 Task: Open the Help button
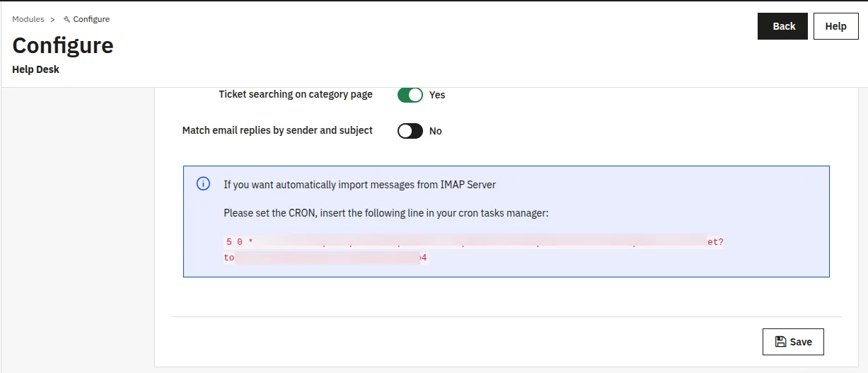835,26
